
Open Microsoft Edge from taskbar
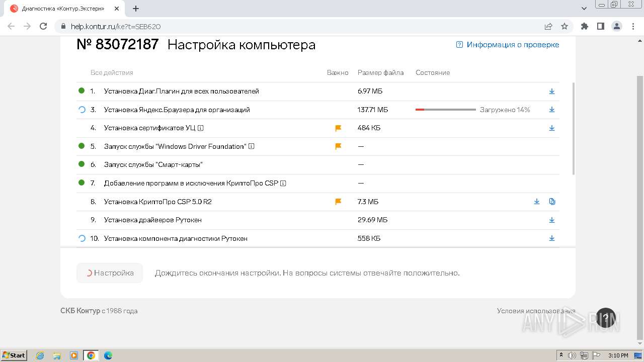pyautogui.click(x=108, y=355)
